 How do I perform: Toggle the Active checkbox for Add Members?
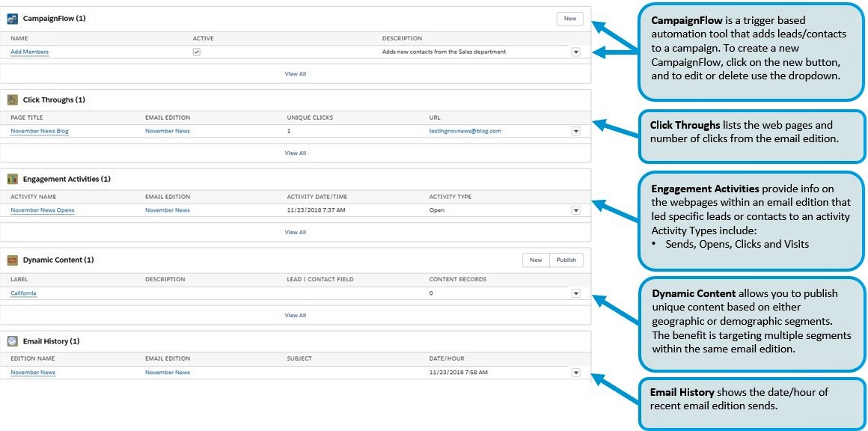click(196, 52)
